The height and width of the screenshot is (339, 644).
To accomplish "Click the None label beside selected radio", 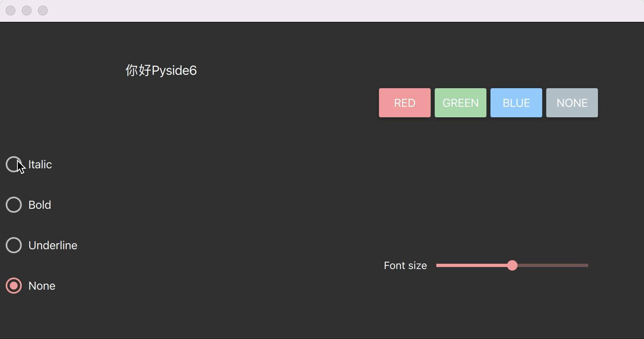I will coord(42,286).
